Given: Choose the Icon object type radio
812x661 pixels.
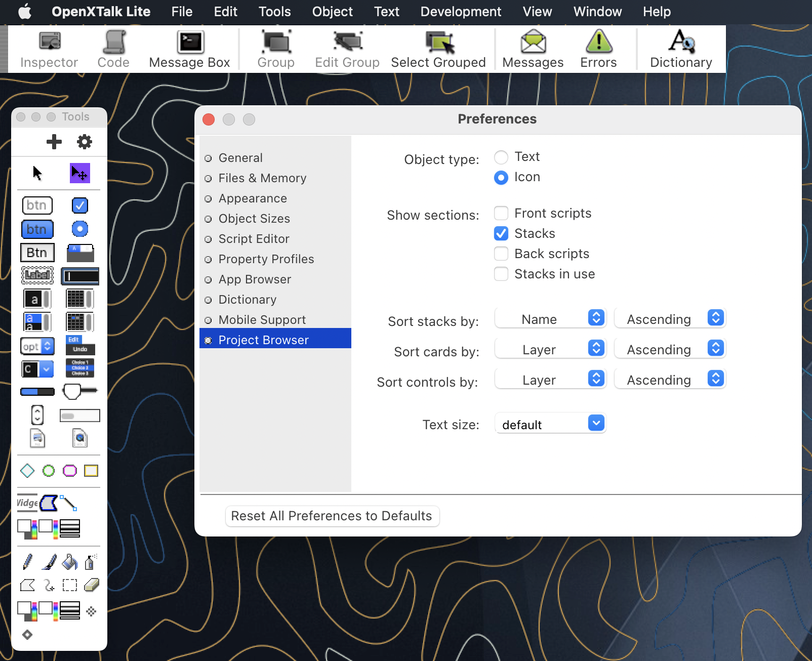Looking at the screenshot, I should [x=501, y=178].
